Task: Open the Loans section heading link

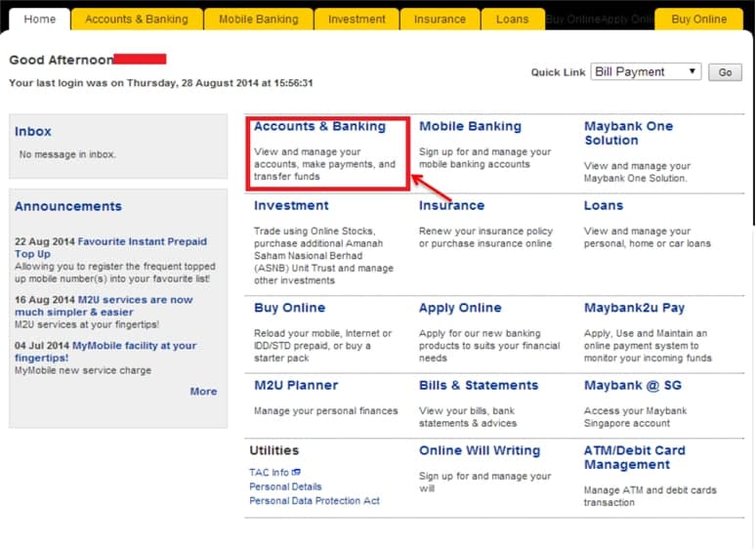Action: pyautogui.click(x=604, y=206)
